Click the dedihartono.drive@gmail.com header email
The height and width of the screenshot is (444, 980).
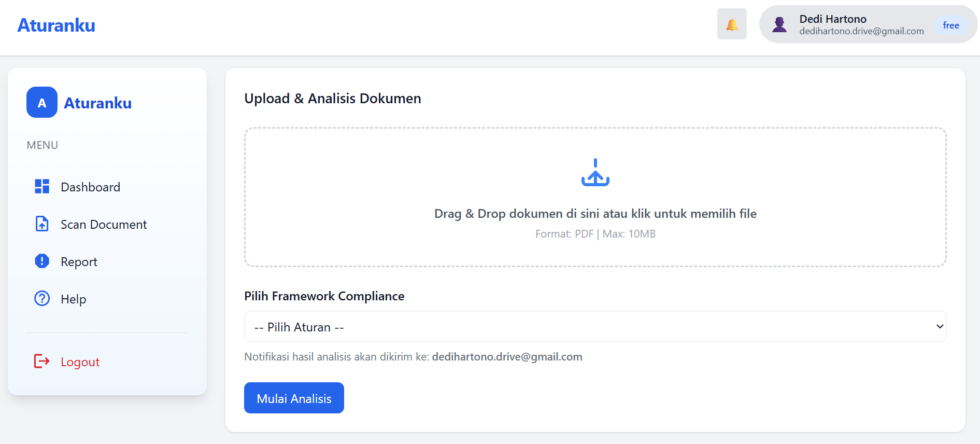[x=861, y=31]
